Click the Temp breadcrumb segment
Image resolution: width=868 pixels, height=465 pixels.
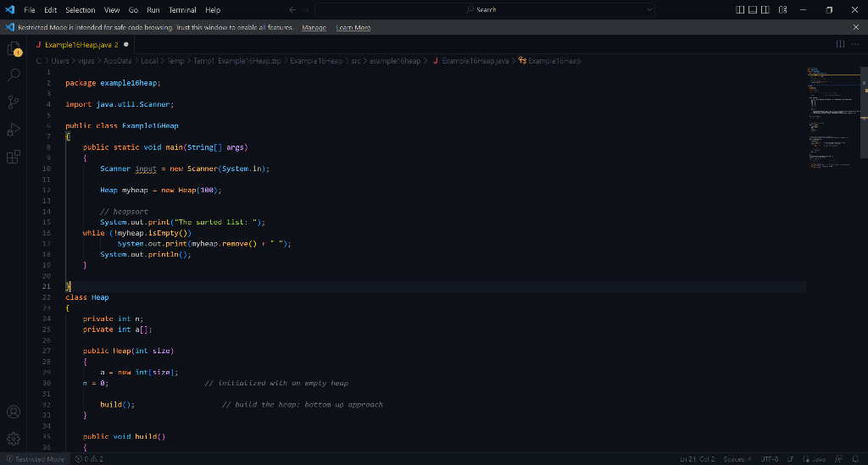click(175, 61)
